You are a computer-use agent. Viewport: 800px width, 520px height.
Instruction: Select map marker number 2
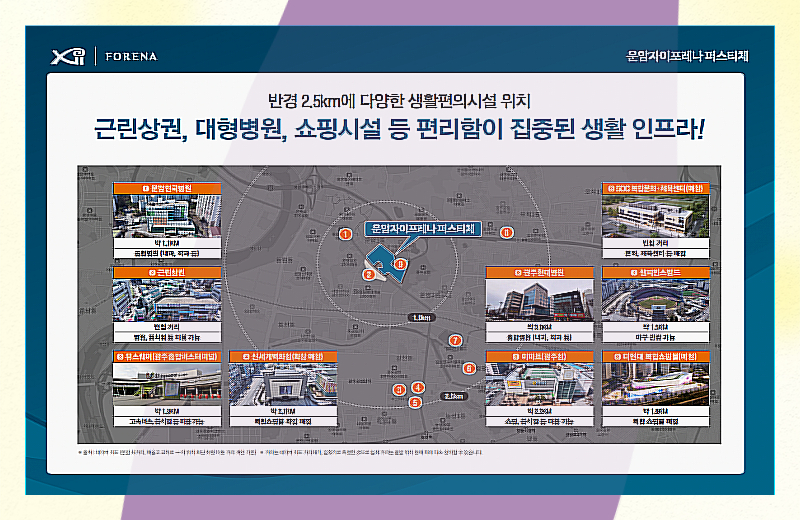(x=368, y=275)
